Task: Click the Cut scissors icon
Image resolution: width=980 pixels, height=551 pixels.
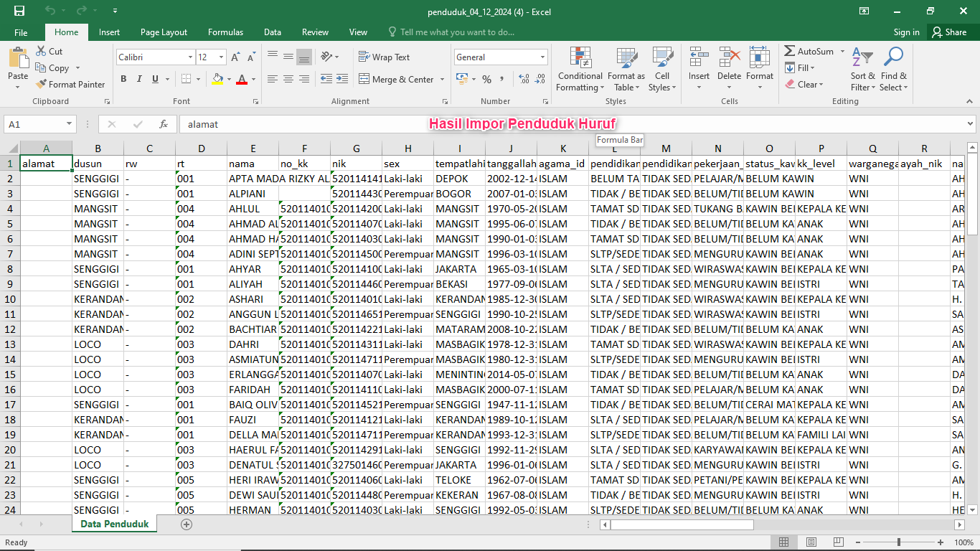Action: [x=41, y=51]
